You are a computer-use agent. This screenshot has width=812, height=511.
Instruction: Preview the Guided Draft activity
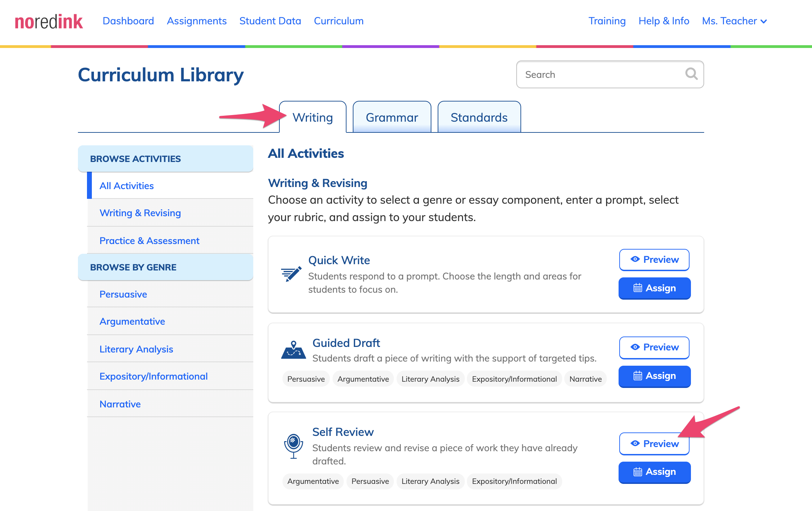654,347
